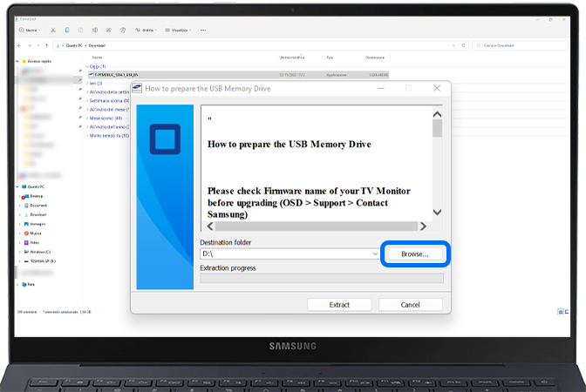This screenshot has height=392, width=586.
Task: Click the scroll left arrow in instructions pane
Action: pos(210,226)
